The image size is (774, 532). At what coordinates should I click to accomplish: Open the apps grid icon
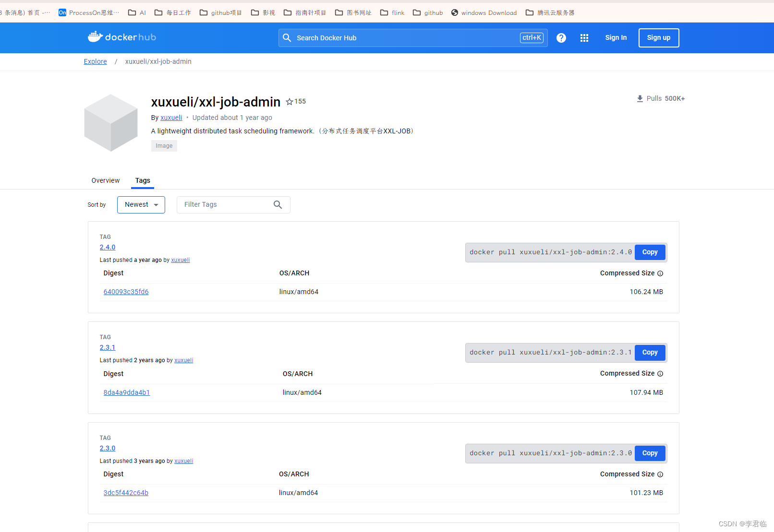click(x=584, y=38)
